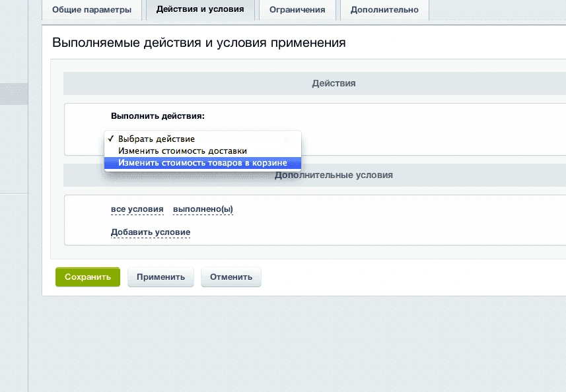
Task: Click the Действия section header
Action: pyautogui.click(x=334, y=83)
